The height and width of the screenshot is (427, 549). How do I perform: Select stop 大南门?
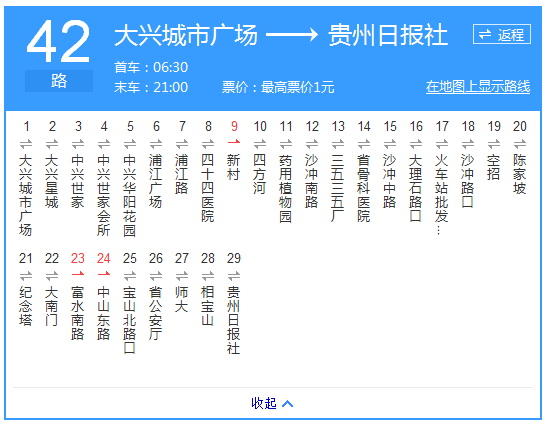click(x=51, y=306)
